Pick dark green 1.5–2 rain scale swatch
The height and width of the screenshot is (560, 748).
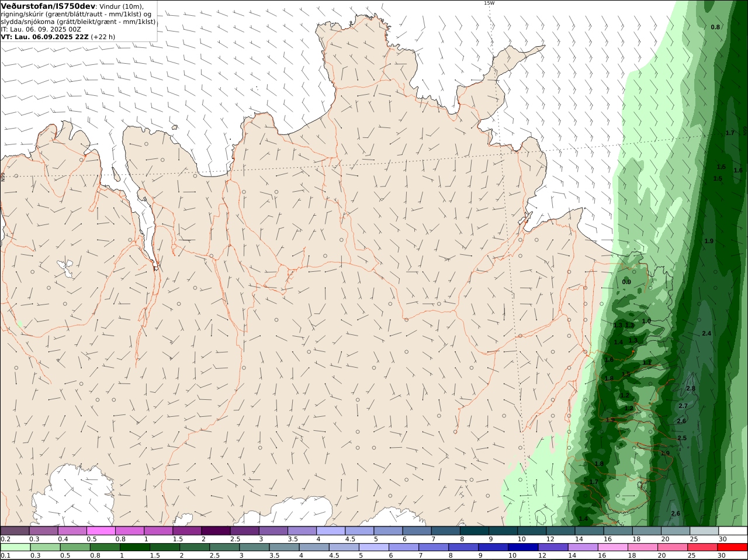(165, 547)
